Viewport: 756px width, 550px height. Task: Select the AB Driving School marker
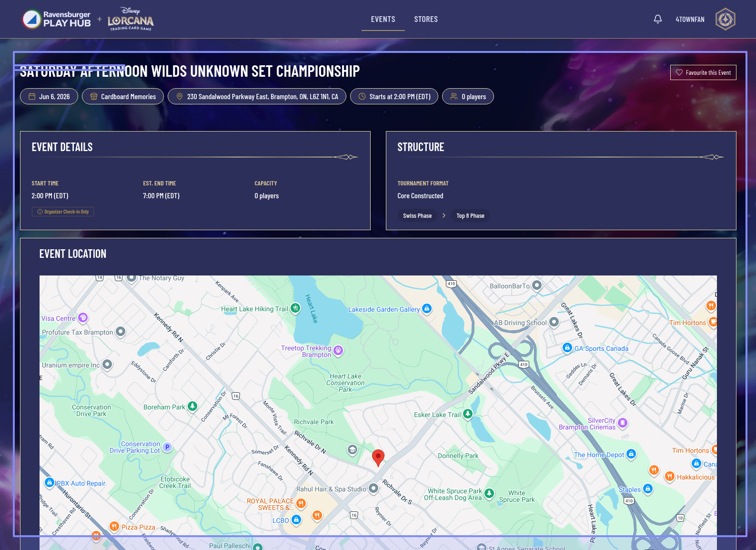[554, 322]
